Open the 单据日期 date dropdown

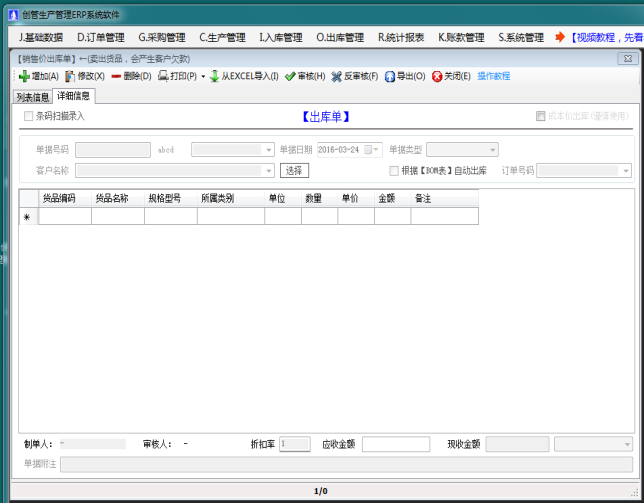click(377, 150)
